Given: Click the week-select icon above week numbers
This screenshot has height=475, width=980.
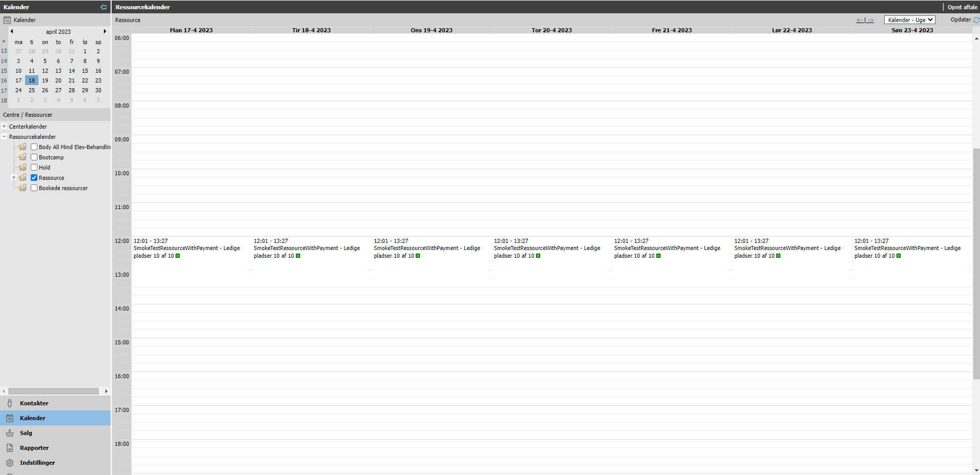Looking at the screenshot, I should [4, 42].
